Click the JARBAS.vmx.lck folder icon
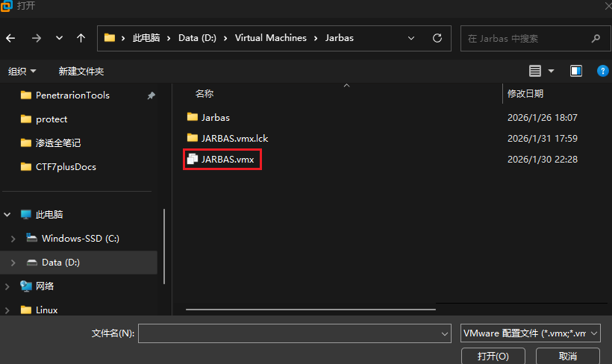This screenshot has width=612, height=364. (x=192, y=138)
